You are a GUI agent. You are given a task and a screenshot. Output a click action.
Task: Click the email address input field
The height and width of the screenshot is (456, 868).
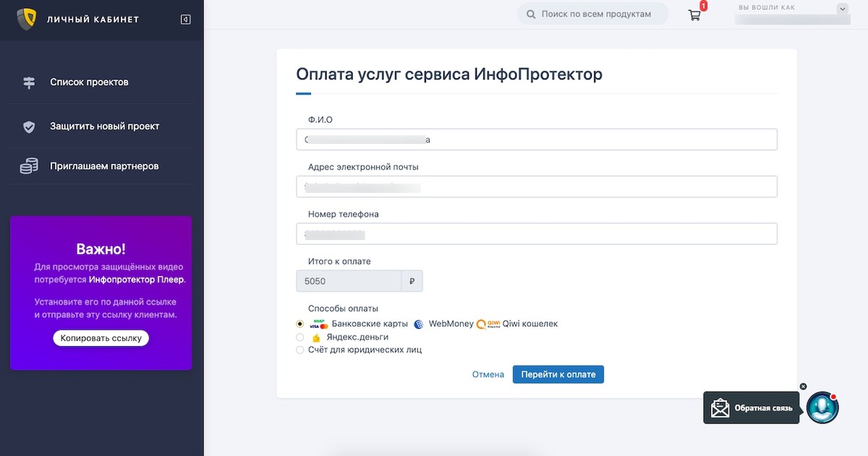[x=537, y=186]
